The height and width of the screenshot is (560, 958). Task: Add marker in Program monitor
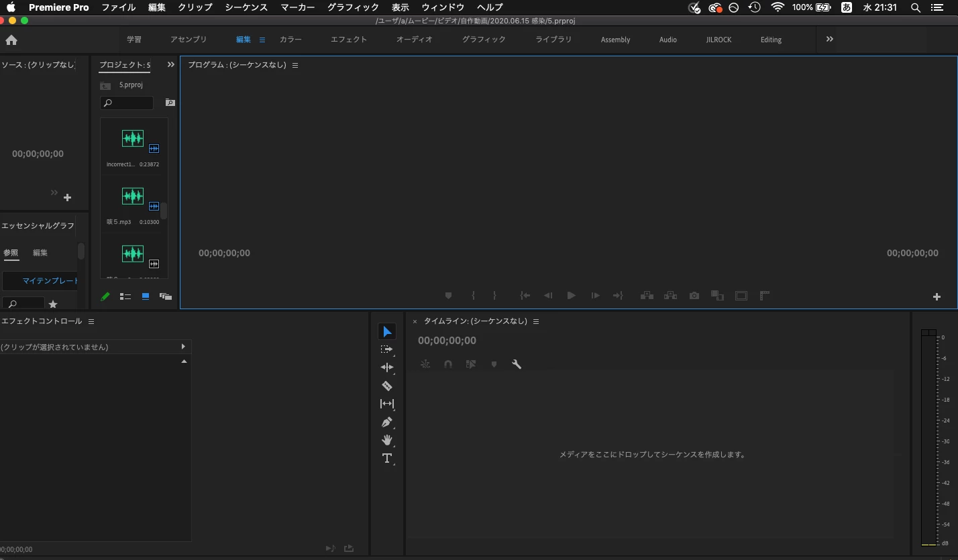click(x=449, y=296)
